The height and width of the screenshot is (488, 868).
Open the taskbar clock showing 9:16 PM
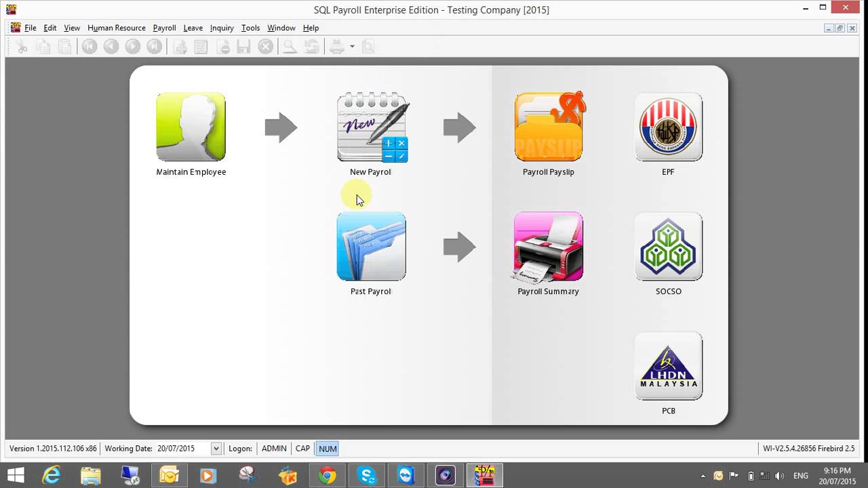click(837, 475)
